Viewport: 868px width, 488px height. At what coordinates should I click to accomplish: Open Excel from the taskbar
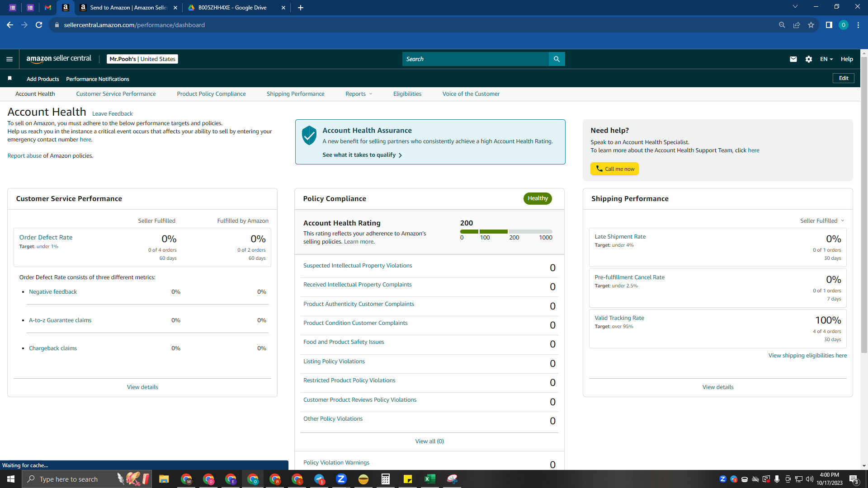430,479
